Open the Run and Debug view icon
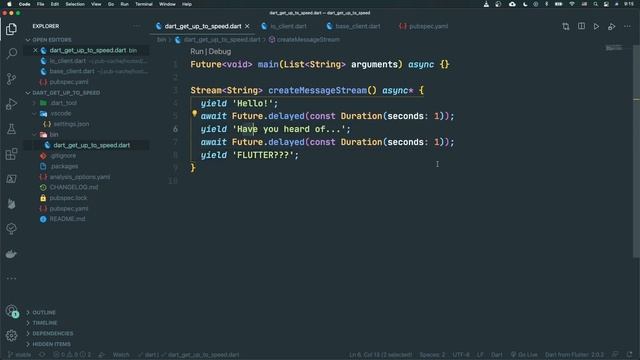640x360 pixels. coord(11,104)
